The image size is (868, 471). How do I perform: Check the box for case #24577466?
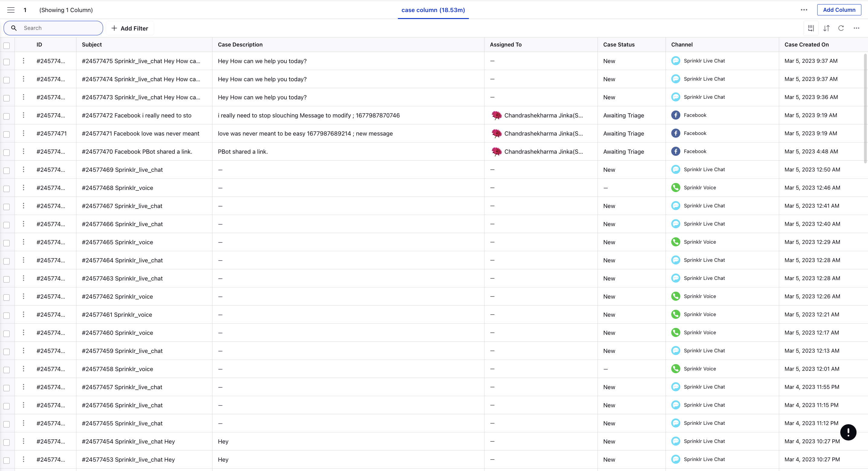tap(7, 225)
